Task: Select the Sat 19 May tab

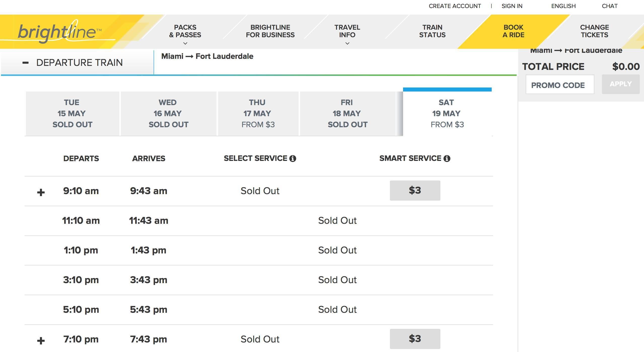Action: click(447, 113)
